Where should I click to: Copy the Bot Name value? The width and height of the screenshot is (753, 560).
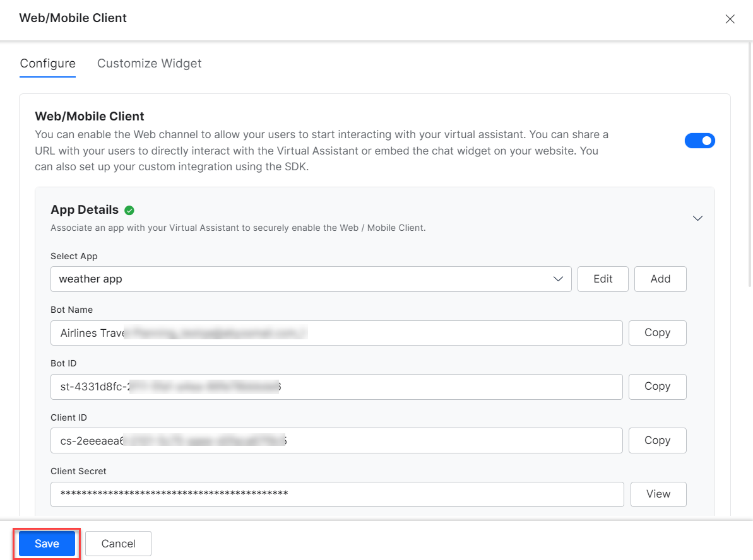click(x=657, y=333)
